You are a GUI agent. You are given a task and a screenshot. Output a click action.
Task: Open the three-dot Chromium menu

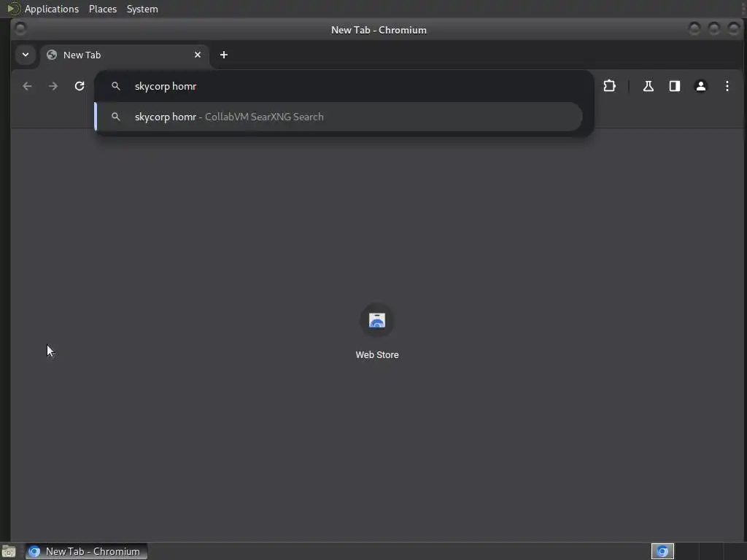click(727, 86)
